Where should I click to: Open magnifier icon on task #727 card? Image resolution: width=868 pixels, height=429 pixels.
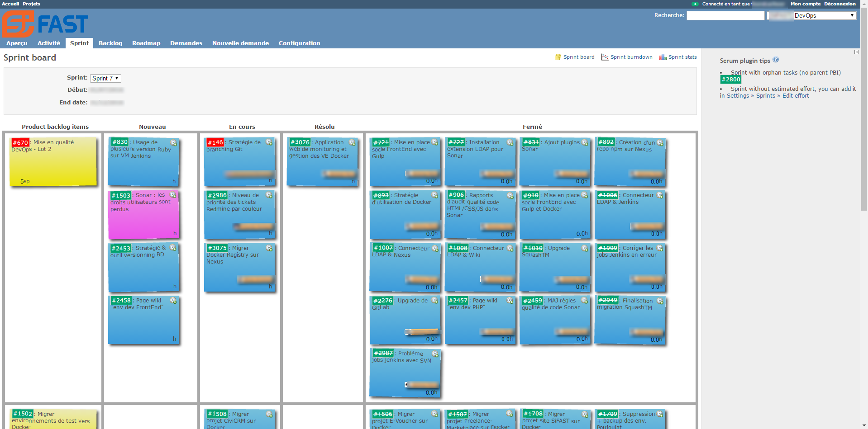pos(510,142)
